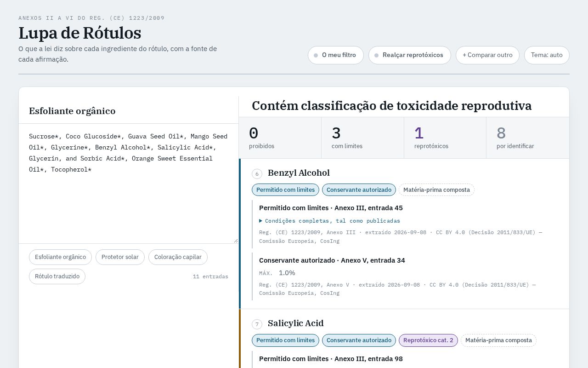Click 'Conservante autorizado · Anexo V, entrada 34'
Screen dimensions: 588x368
click(332, 260)
